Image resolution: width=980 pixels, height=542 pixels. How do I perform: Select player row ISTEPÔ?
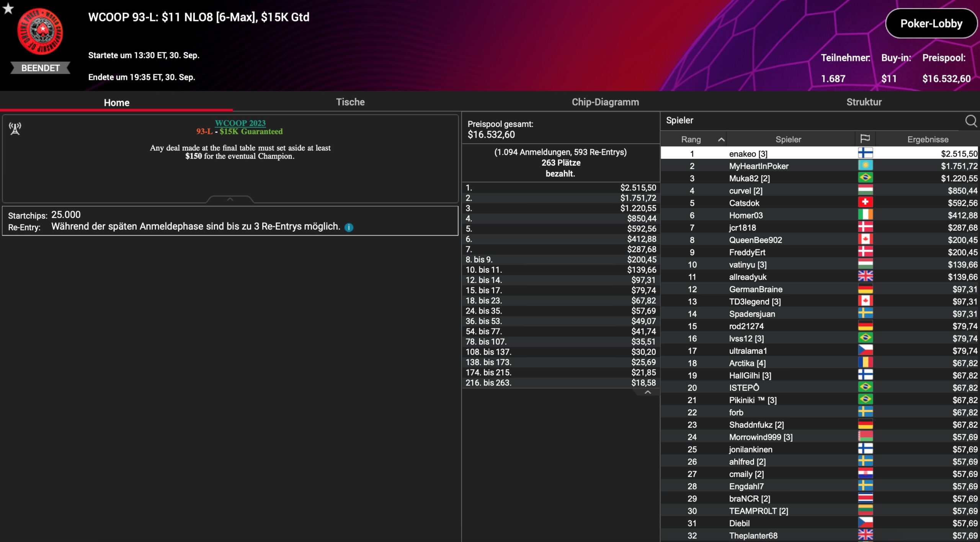click(819, 387)
